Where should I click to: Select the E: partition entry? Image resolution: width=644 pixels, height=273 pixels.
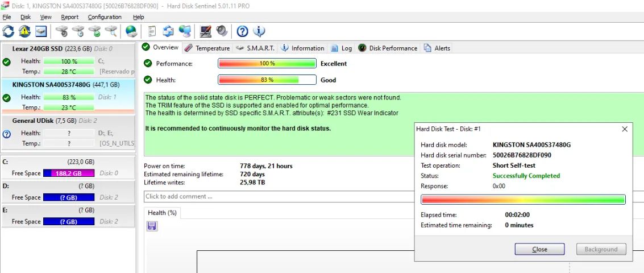(x=68, y=216)
